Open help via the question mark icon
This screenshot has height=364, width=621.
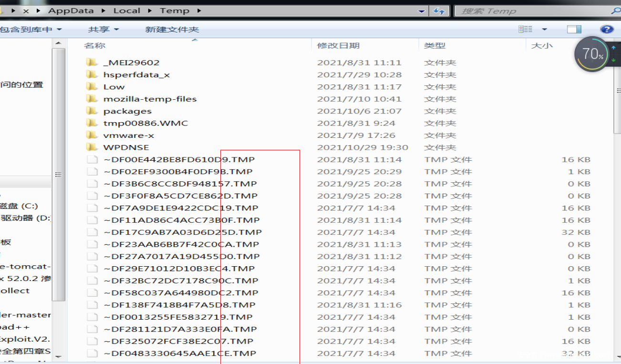(607, 30)
